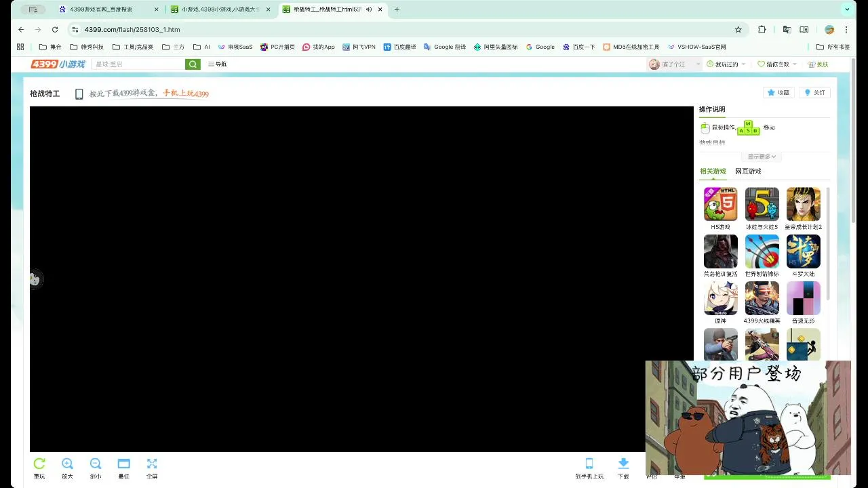The image size is (868, 488).
Task: Toggle the browser side panel icon
Action: tap(804, 30)
